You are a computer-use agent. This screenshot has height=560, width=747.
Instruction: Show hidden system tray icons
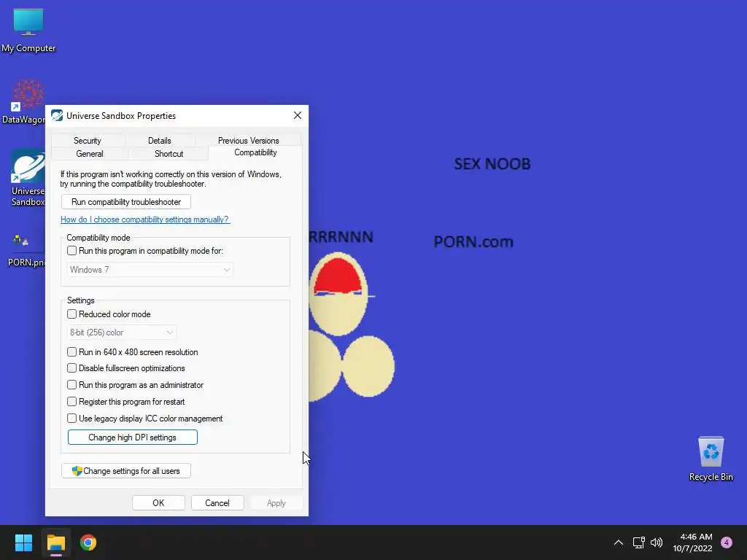619,542
